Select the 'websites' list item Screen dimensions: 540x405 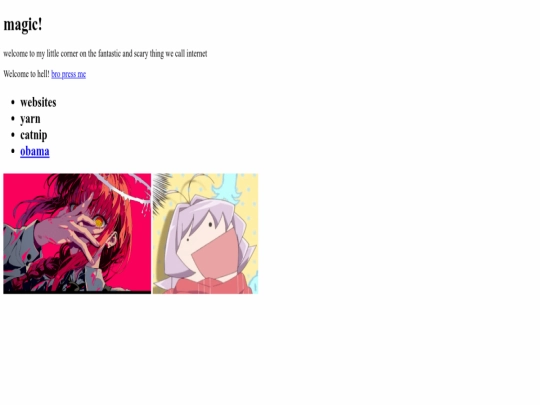38,102
